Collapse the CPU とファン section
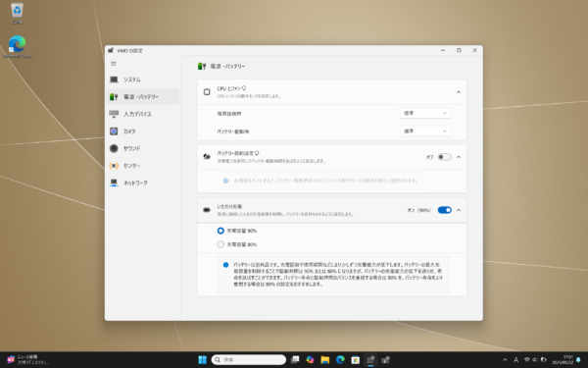 [x=459, y=92]
